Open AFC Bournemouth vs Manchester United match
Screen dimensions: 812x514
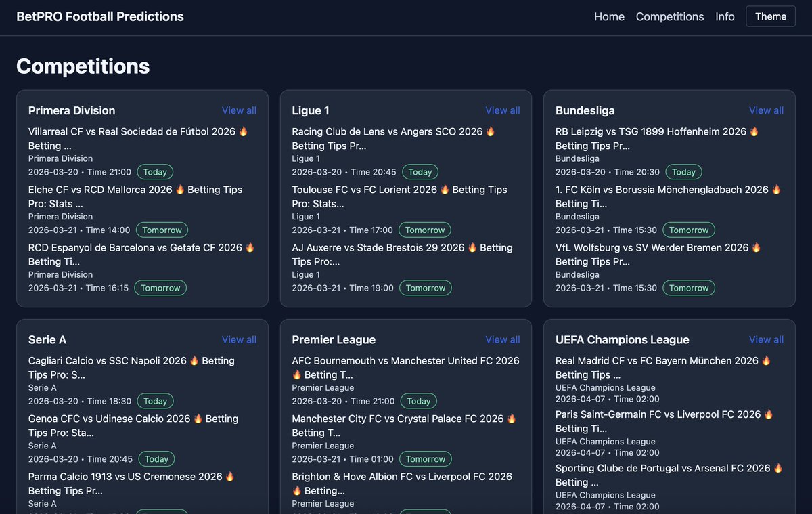[x=405, y=367]
